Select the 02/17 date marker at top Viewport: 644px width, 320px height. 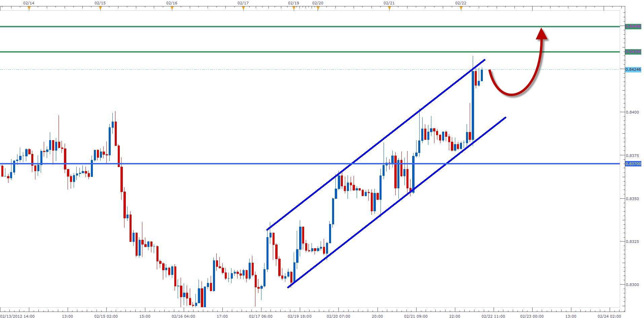(243, 3)
